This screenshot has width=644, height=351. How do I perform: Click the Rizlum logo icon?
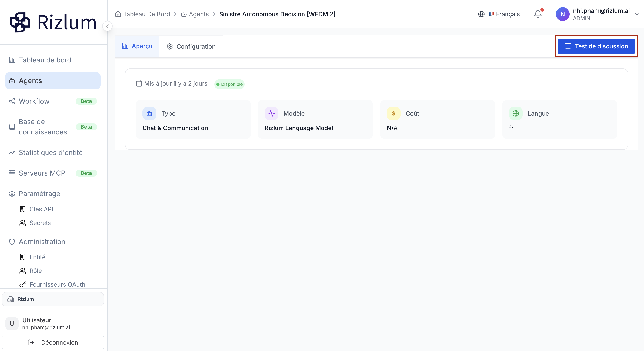(x=20, y=22)
